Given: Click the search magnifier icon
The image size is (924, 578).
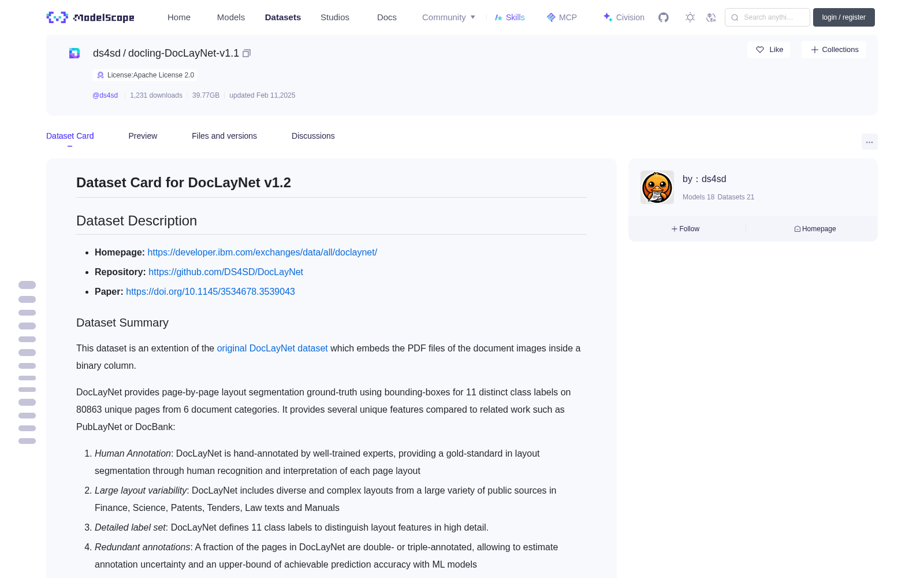Looking at the screenshot, I should (x=735, y=17).
